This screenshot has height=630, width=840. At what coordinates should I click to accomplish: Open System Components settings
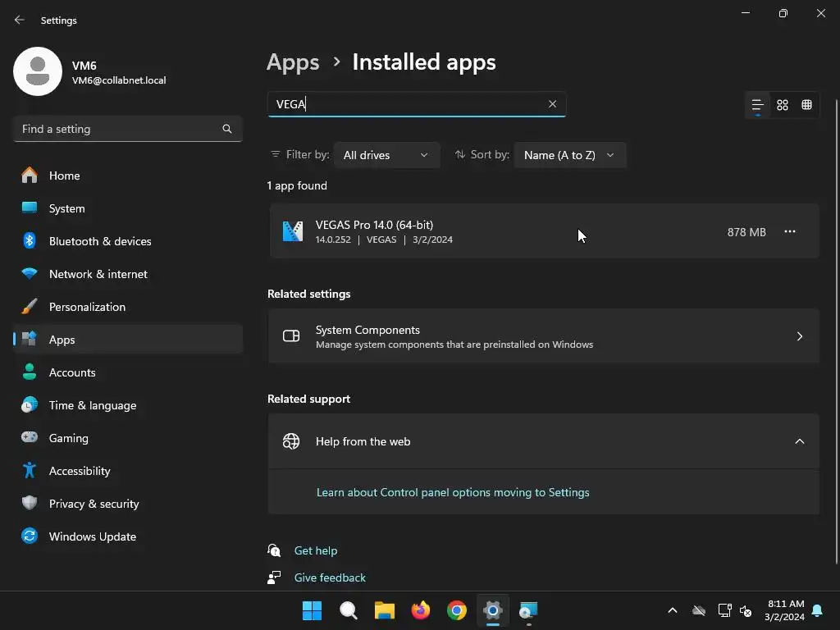click(x=543, y=336)
